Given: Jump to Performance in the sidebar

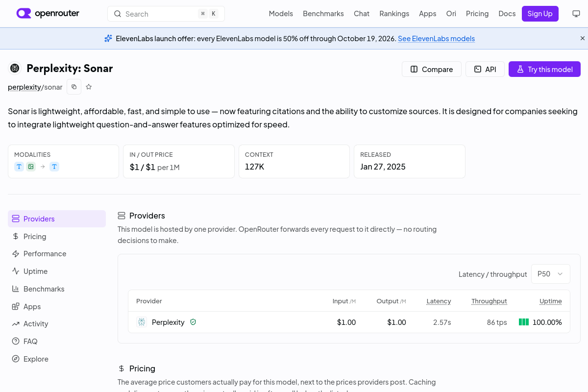Looking at the screenshot, I should pos(57,254).
